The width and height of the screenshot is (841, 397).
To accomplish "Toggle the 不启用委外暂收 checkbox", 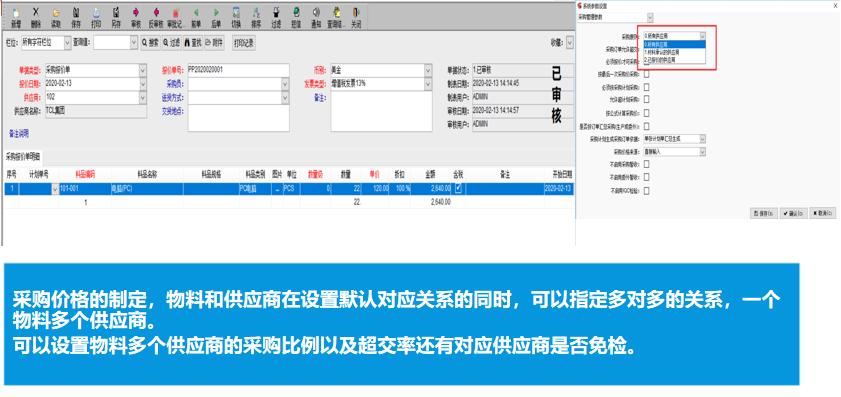I will 646,177.
